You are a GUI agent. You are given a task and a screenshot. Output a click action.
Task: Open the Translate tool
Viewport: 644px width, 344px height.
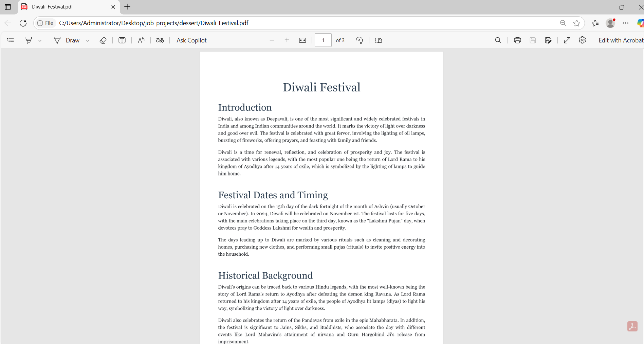coord(160,40)
